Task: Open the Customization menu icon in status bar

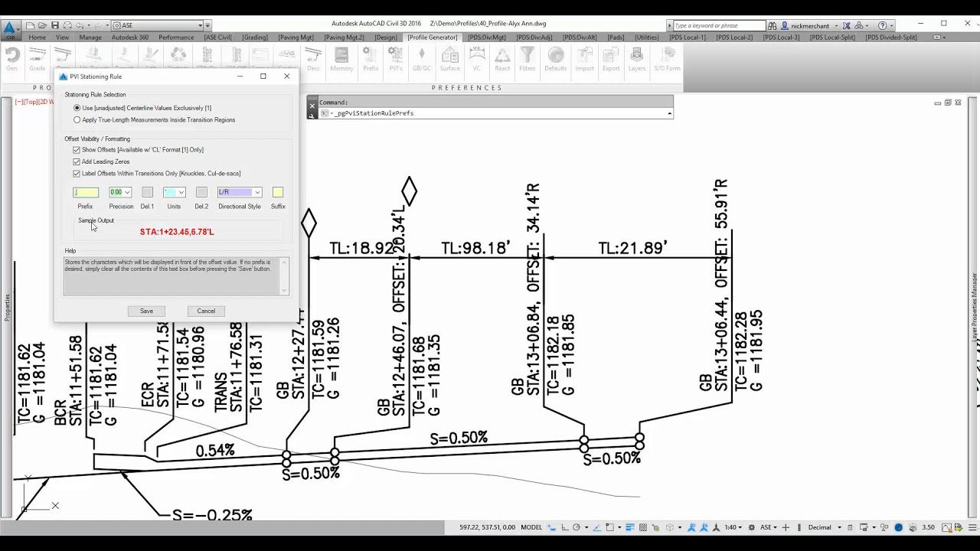Action: tap(971, 527)
